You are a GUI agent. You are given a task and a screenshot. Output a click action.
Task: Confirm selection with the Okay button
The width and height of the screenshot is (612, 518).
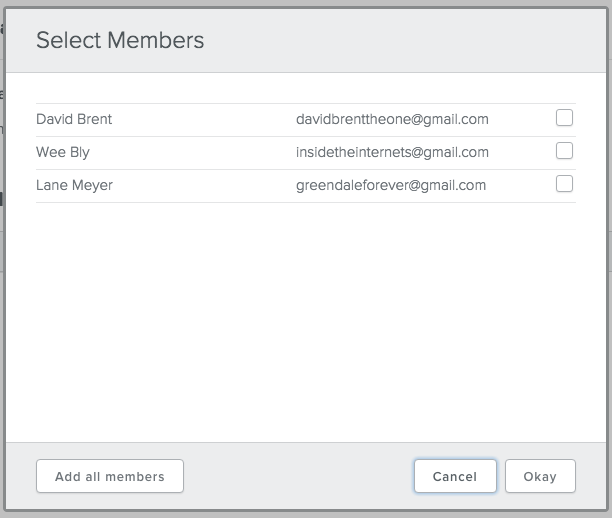coord(540,476)
